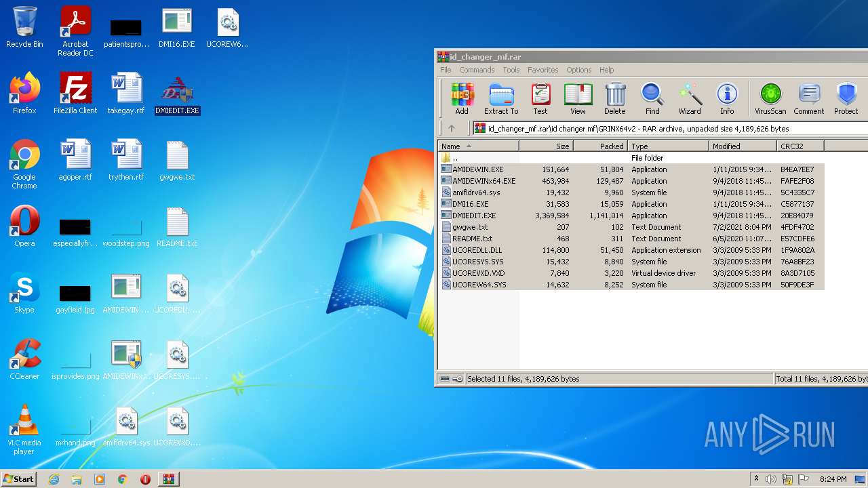Show archive Info

[727, 99]
